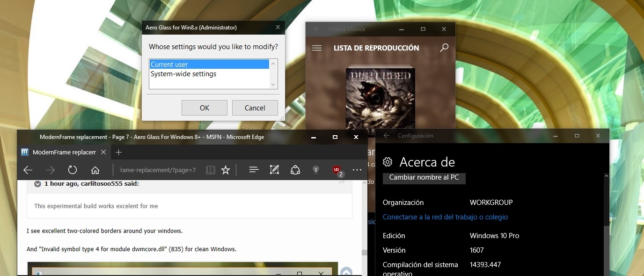This screenshot has width=644, height=276.
Task: Select System-wide settings option
Action: tap(183, 74)
